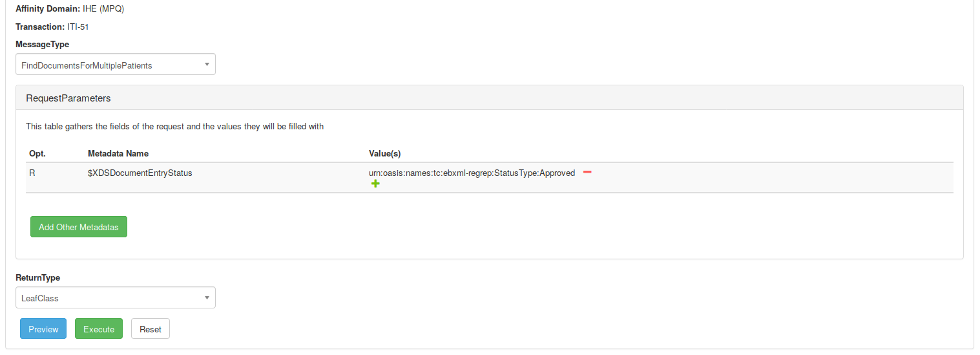Click the MessageType field label
Screen dimensions: 980x355
43,45
